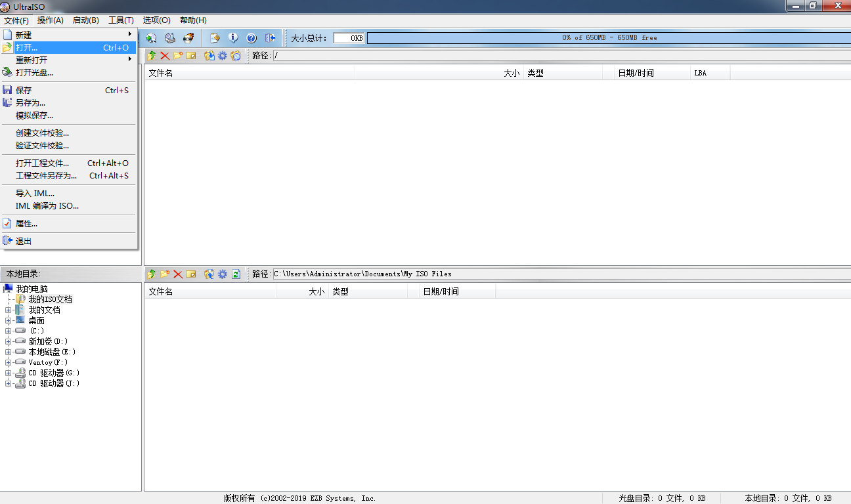Choose IML 编译为 ISO... menu entry
Screen dimensions: 851x504
tap(68, 205)
